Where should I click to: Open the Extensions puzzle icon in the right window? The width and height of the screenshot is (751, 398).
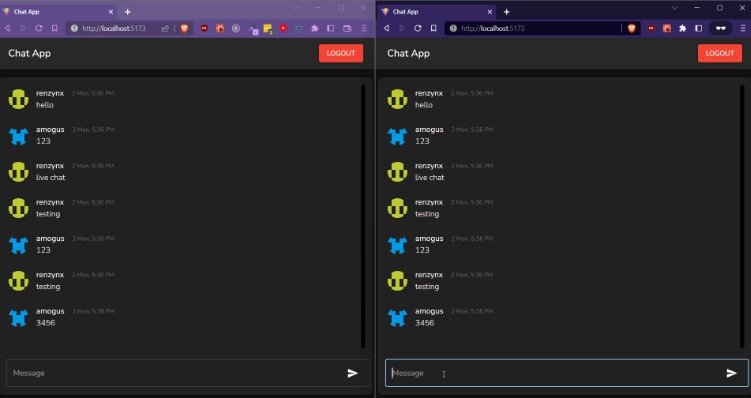click(x=683, y=28)
